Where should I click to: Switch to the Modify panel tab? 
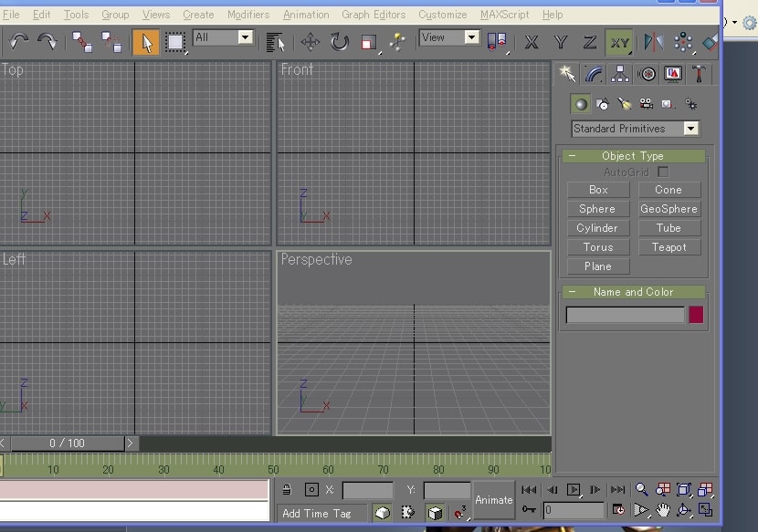[x=595, y=74]
